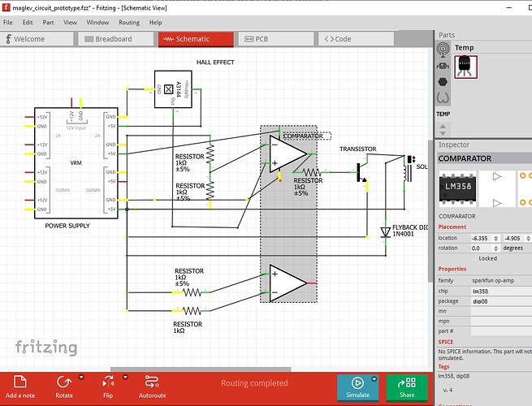
Task: Select the flyback diode 1N4001 symbol
Action: click(386, 232)
